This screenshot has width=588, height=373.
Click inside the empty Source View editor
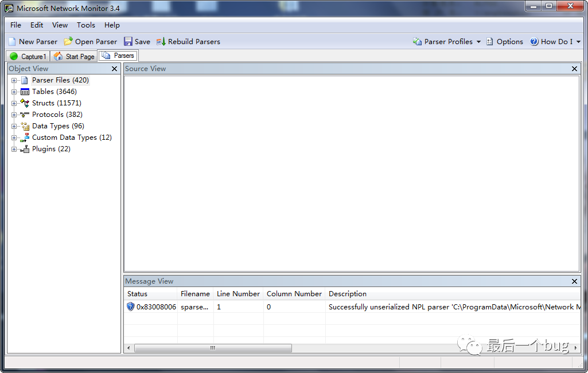coord(352,174)
